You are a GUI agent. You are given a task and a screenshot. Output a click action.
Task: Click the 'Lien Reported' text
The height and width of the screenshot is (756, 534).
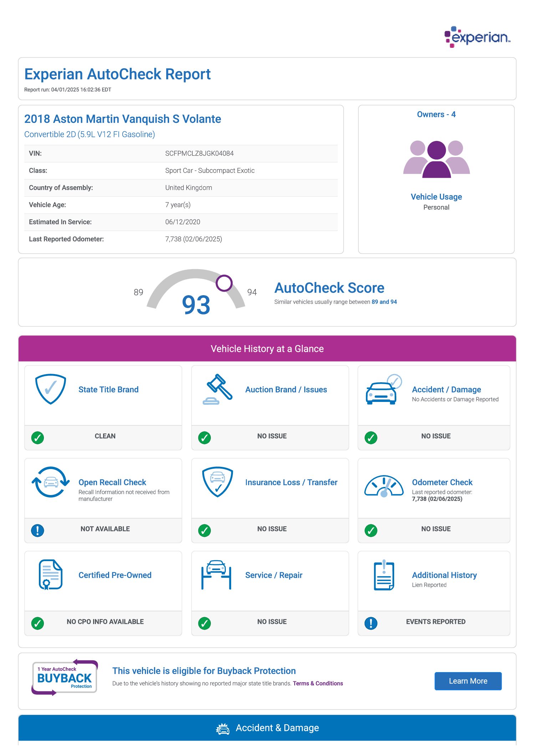coord(429,585)
